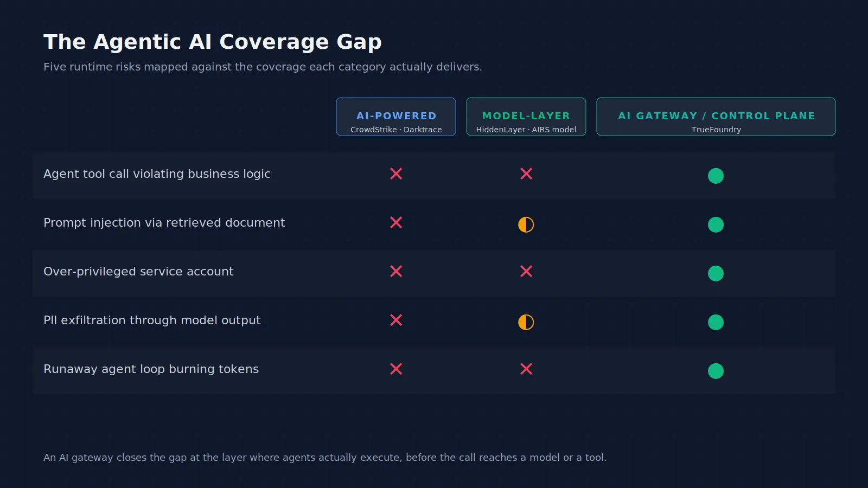Click 'Agent tool call violating business logic' label
Screen dimensions: 868x488
[157, 174]
